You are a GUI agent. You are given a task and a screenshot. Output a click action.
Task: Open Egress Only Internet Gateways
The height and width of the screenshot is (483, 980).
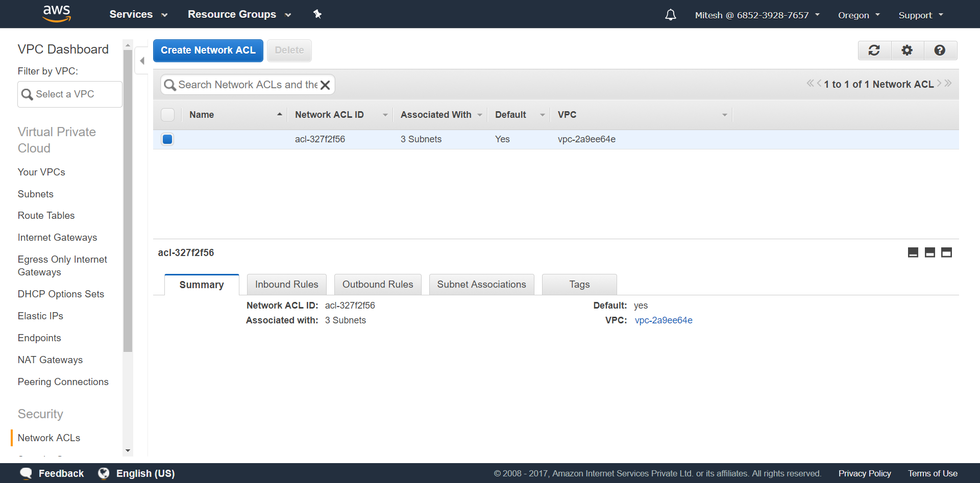[x=62, y=266]
